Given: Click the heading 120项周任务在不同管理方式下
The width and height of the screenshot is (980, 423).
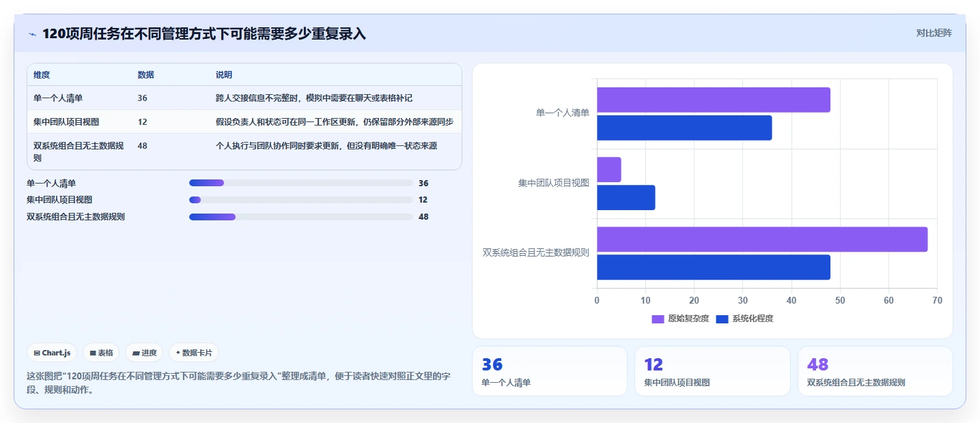Looking at the screenshot, I should [204, 34].
